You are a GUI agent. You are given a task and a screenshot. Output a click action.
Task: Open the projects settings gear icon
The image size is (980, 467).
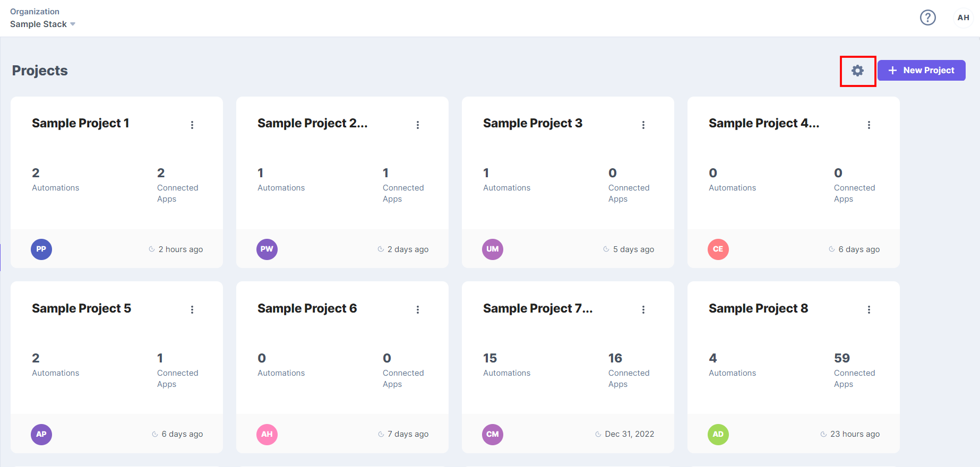pos(857,71)
